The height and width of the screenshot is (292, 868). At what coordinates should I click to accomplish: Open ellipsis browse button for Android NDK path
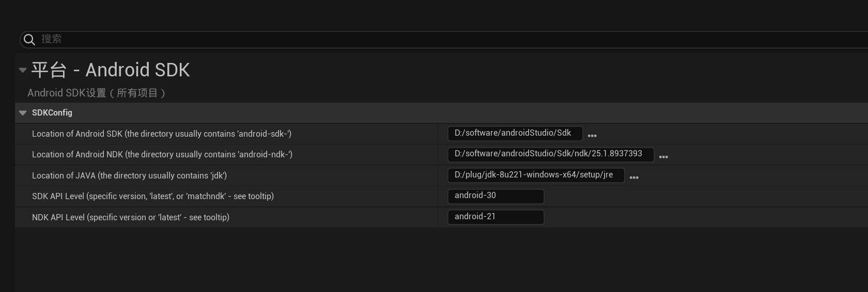point(663,156)
